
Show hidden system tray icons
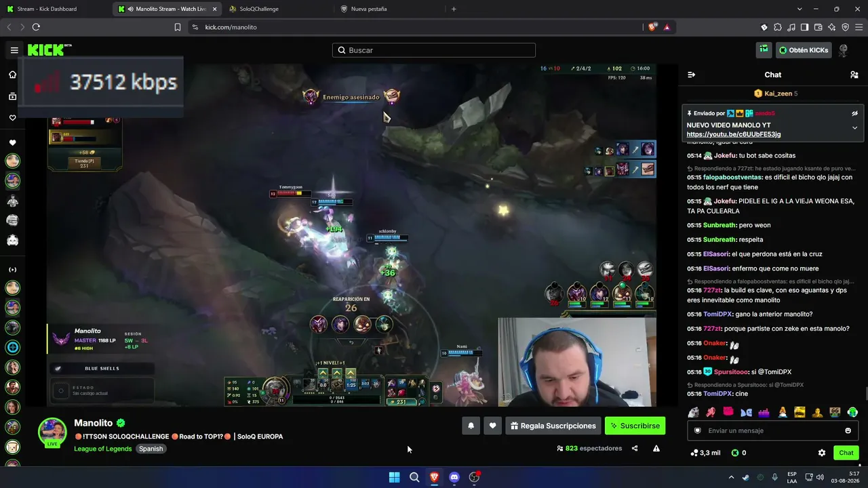pyautogui.click(x=731, y=477)
